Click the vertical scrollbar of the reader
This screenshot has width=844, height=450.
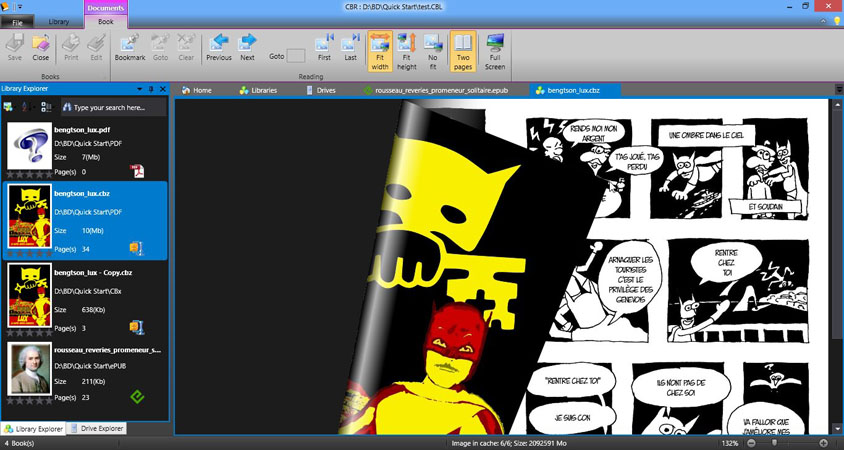coord(837,266)
